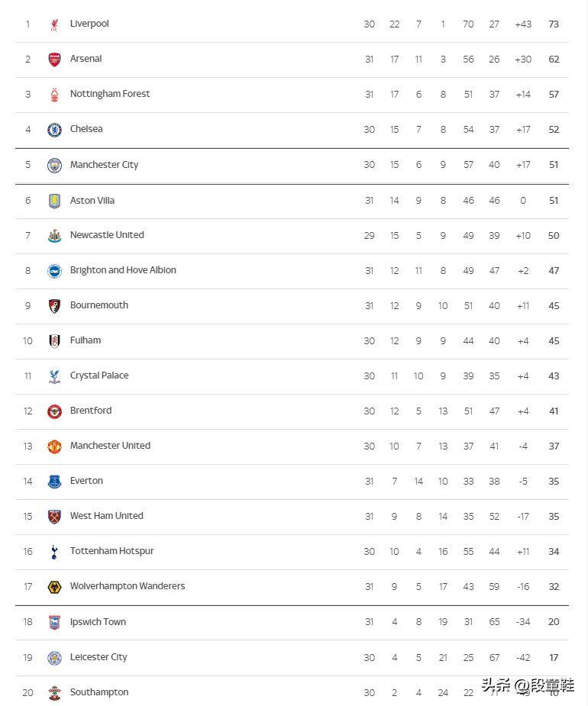The image size is (588, 706).
Task: Click the Aston Villa crest icon
Action: pyautogui.click(x=54, y=201)
